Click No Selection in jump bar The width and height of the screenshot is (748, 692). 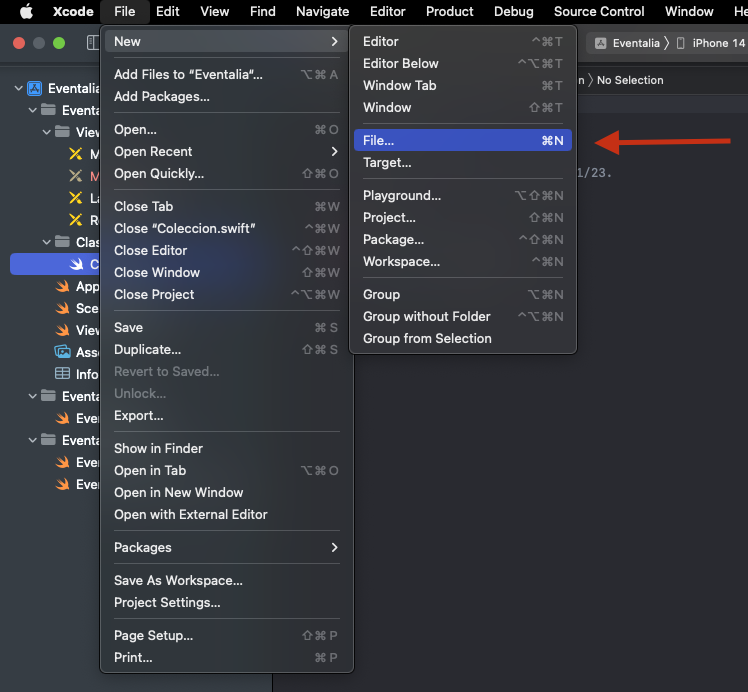coord(630,80)
